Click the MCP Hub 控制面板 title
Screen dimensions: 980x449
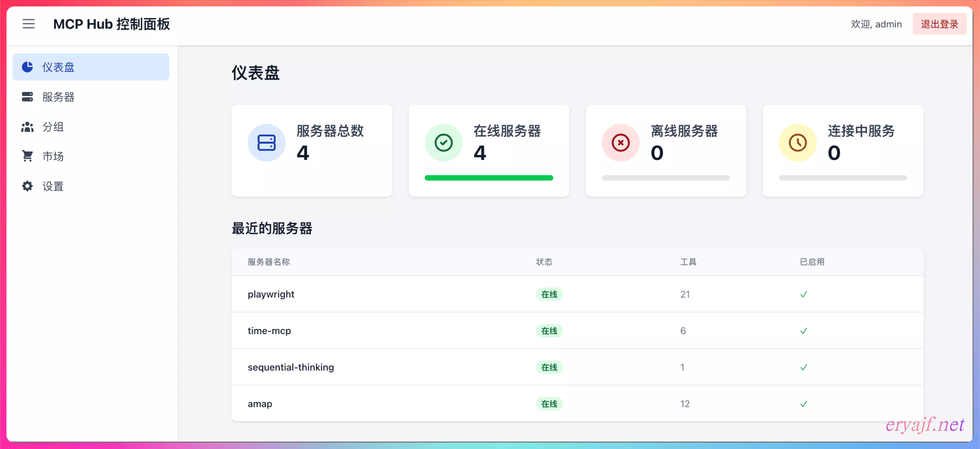(x=112, y=24)
